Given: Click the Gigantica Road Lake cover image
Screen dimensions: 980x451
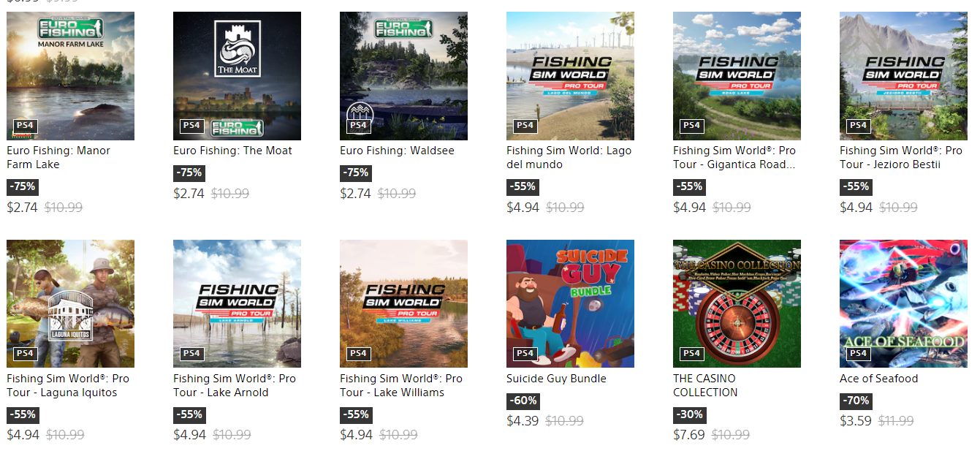Looking at the screenshot, I should tap(737, 75).
